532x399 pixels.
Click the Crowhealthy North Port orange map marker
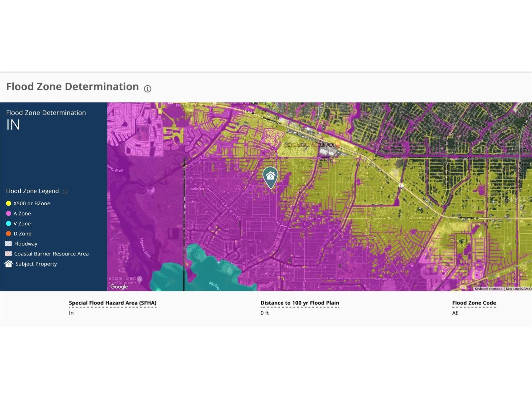338,144
